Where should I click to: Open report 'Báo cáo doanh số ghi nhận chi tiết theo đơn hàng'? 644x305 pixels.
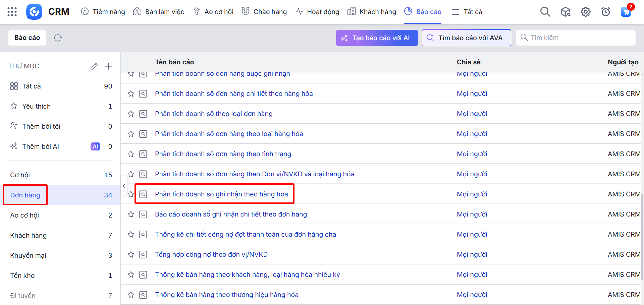coord(231,214)
